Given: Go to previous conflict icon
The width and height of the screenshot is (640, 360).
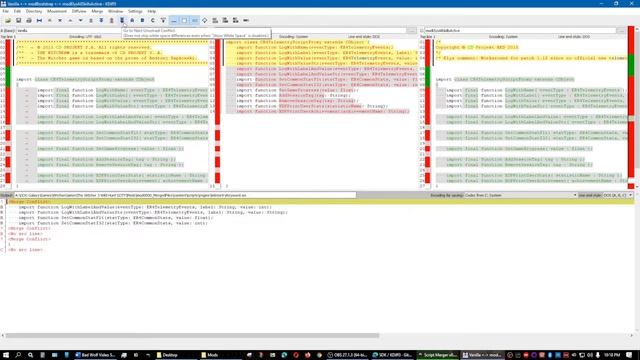Looking at the screenshot, I should 91,20.
